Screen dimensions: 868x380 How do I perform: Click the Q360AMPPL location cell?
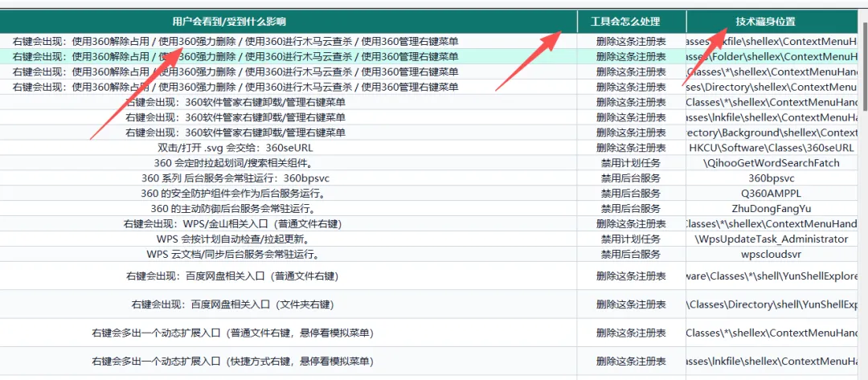pyautogui.click(x=771, y=194)
